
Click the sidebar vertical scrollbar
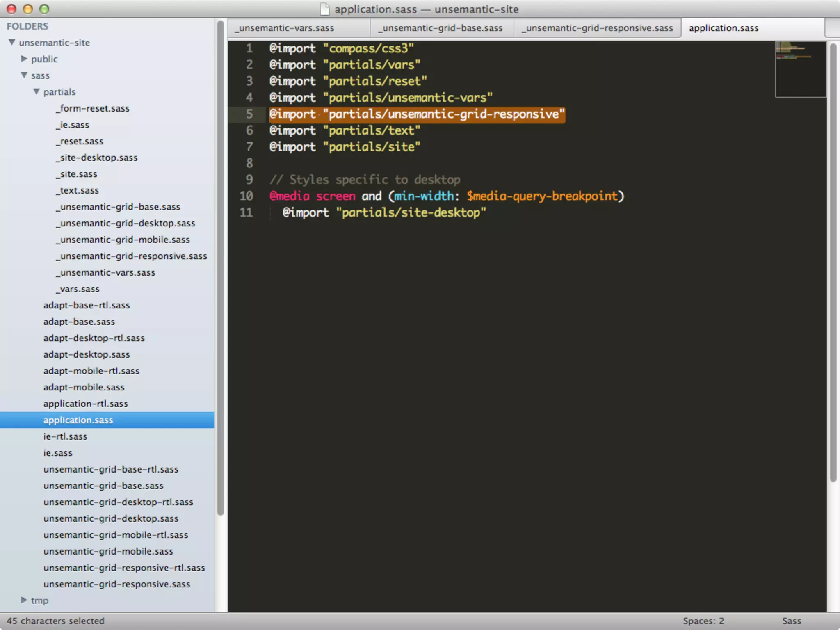pyautogui.click(x=221, y=267)
